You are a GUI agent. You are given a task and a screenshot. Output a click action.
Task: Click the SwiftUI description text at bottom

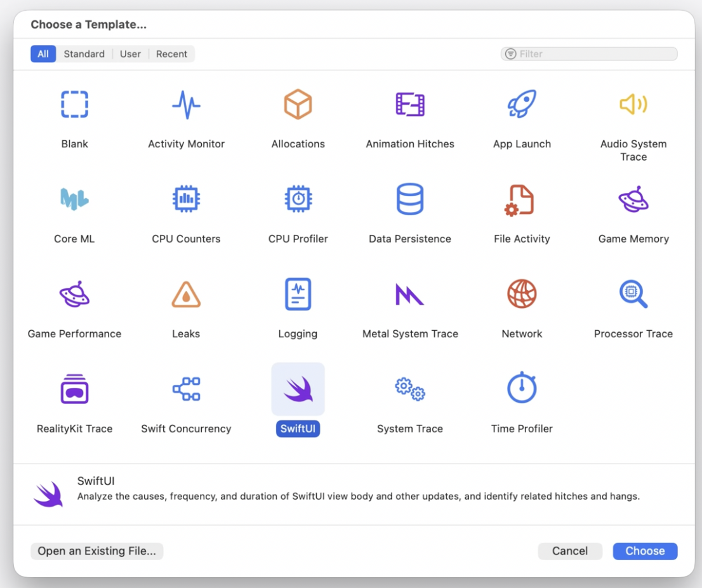point(359,496)
